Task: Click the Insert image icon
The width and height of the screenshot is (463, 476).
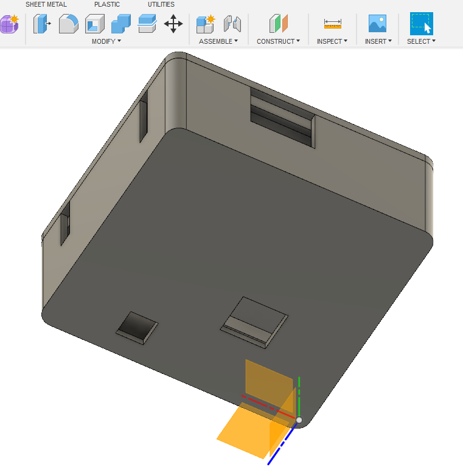Action: pyautogui.click(x=377, y=24)
